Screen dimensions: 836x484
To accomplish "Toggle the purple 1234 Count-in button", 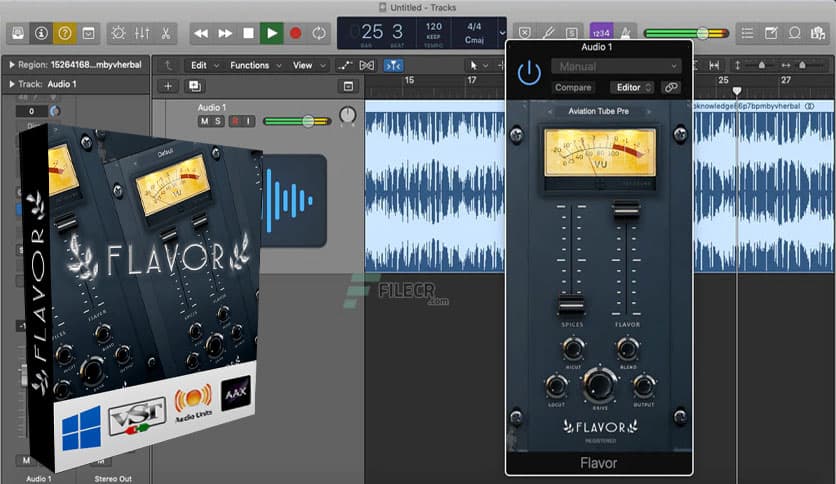I will 601,33.
